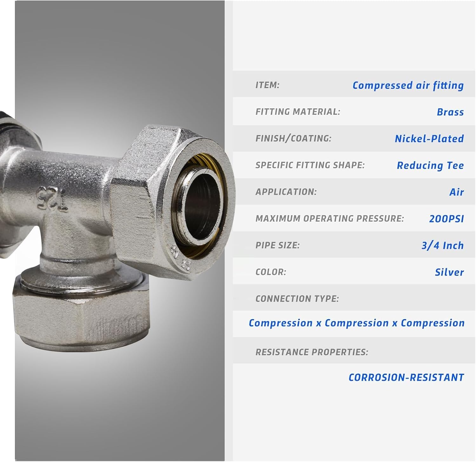Viewport: 476px width, 462px height.
Task: Click the 'Compressed air fitting' item value
Action: pyautogui.click(x=408, y=85)
